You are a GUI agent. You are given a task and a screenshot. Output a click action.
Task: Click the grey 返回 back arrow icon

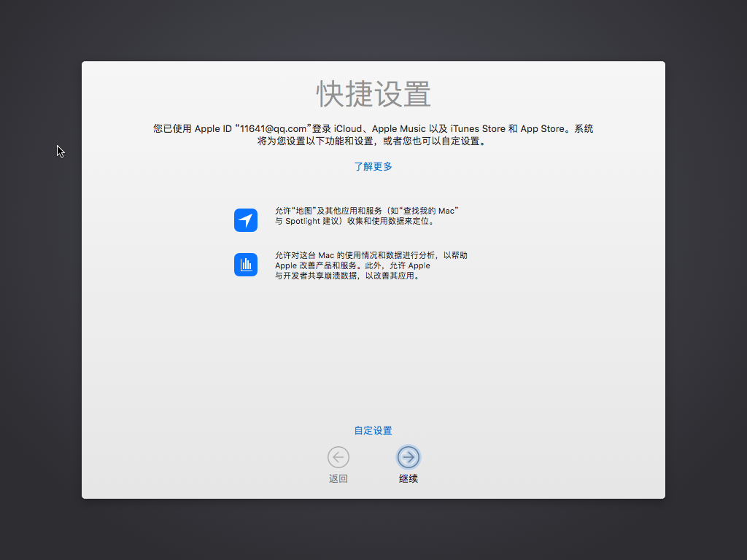[338, 457]
